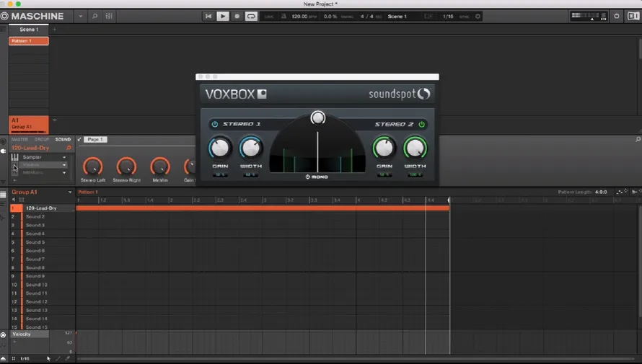Click the soundspot logo in Voxbox

point(400,94)
